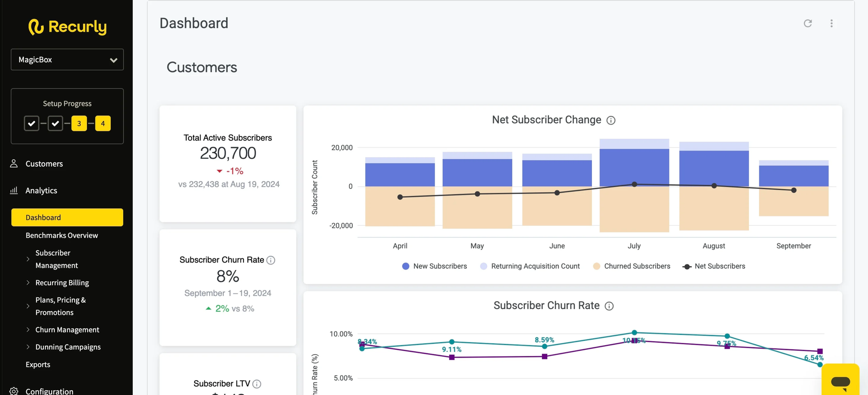Screen dimensions: 868x395
Task: Click the info icon beside Net Subscriber Change
Action: coord(611,120)
